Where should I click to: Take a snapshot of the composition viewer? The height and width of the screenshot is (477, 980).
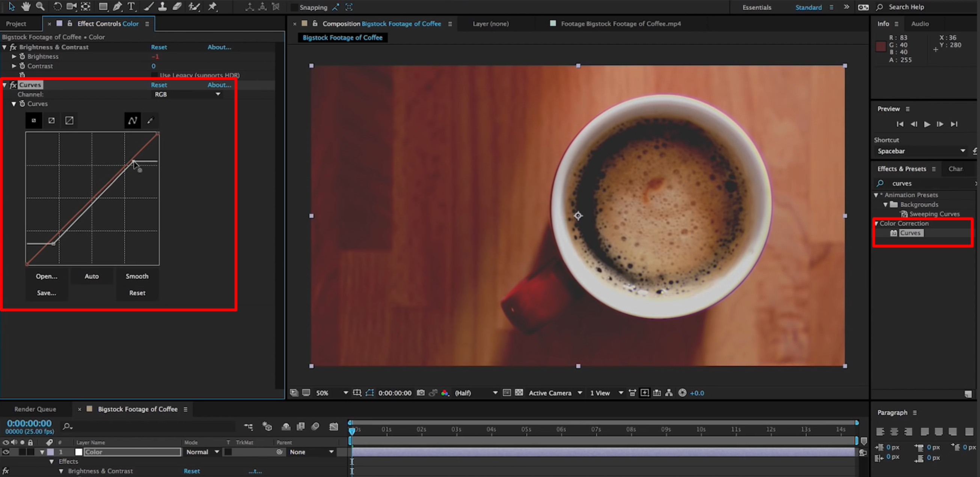421,393
